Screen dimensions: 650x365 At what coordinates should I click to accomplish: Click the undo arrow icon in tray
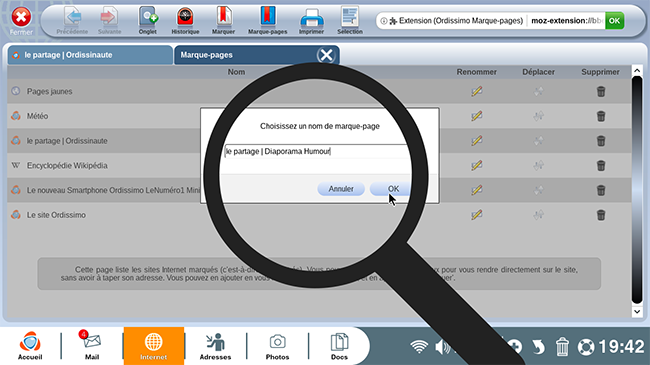(x=538, y=347)
